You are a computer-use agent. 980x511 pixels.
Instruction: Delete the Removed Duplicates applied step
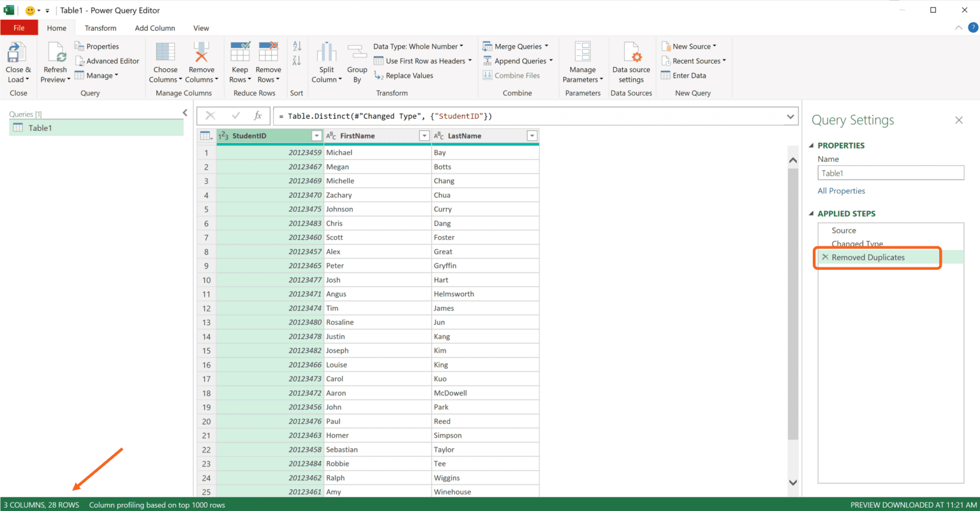[x=825, y=257]
